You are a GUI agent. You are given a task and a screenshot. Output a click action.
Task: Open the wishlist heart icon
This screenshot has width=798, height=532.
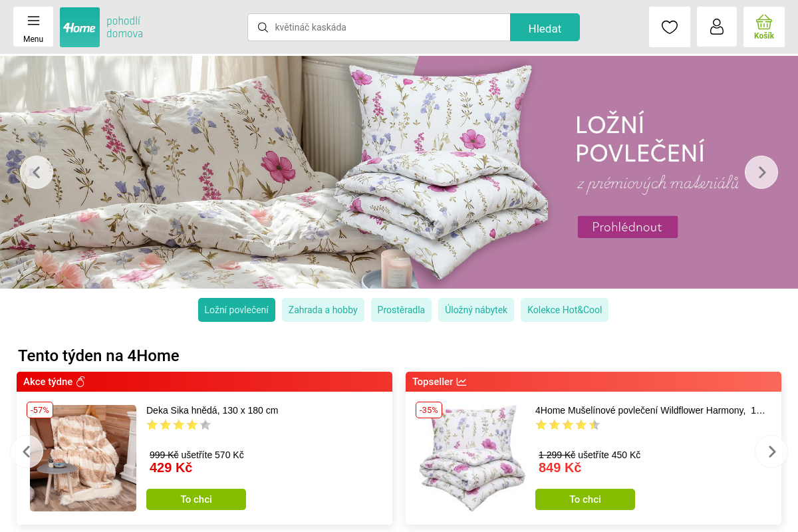pyautogui.click(x=670, y=27)
